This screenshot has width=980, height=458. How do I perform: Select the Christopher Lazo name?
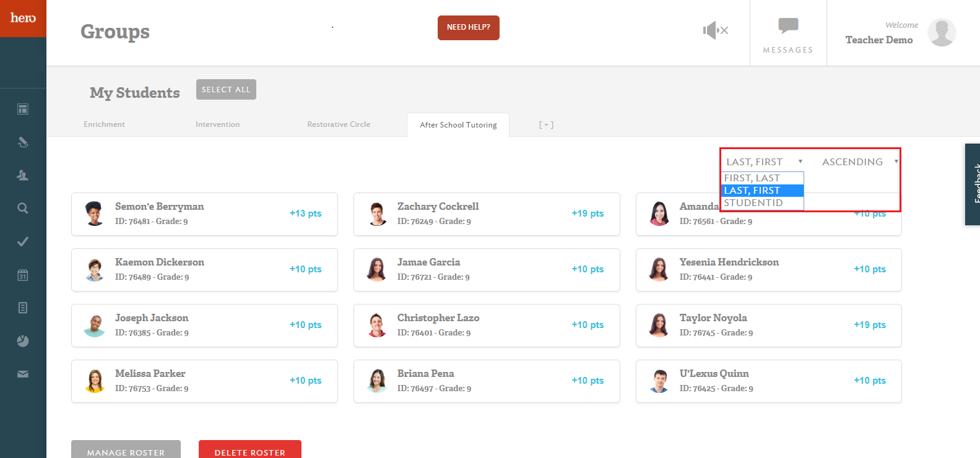pyautogui.click(x=438, y=318)
